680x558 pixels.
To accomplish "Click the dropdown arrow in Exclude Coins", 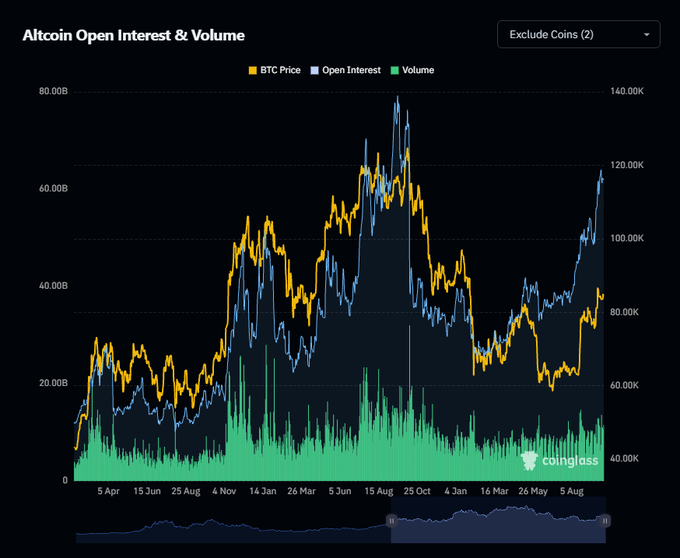I will click(647, 35).
